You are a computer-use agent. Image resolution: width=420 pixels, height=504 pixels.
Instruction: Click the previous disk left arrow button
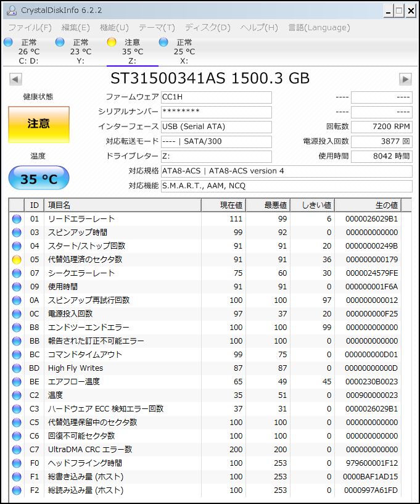pos(16,79)
